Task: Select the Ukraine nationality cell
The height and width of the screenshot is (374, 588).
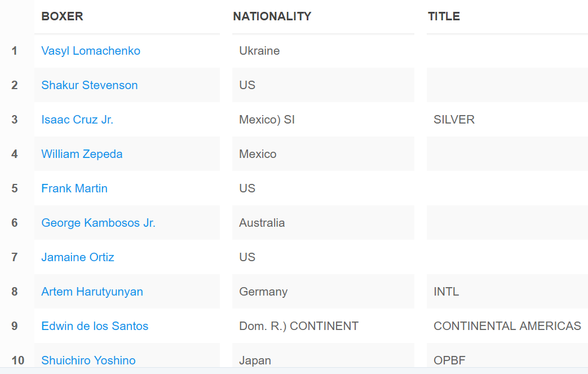Action: 259,51
